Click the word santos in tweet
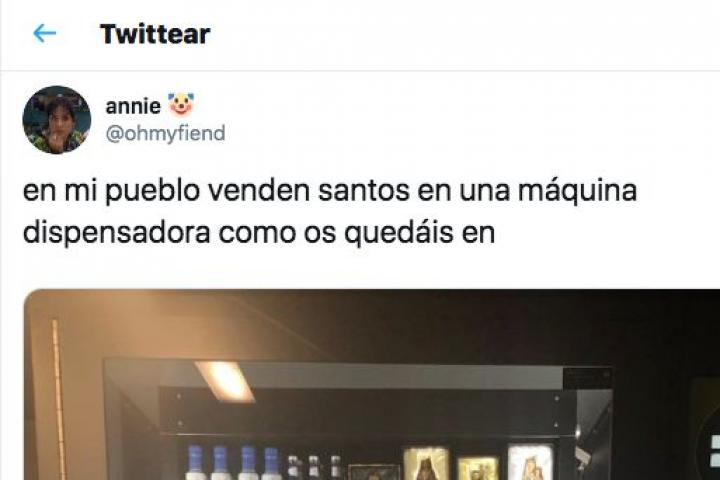This screenshot has height=480, width=720. (364, 190)
